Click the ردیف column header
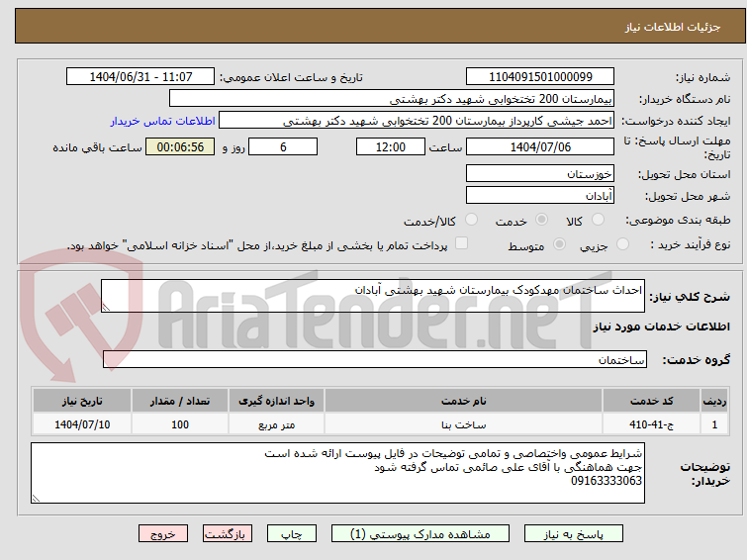This screenshot has height=560, width=747. (714, 401)
